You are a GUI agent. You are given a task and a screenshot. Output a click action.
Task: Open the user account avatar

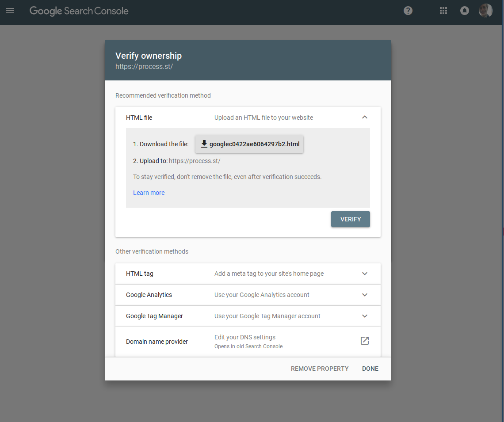pos(485,11)
